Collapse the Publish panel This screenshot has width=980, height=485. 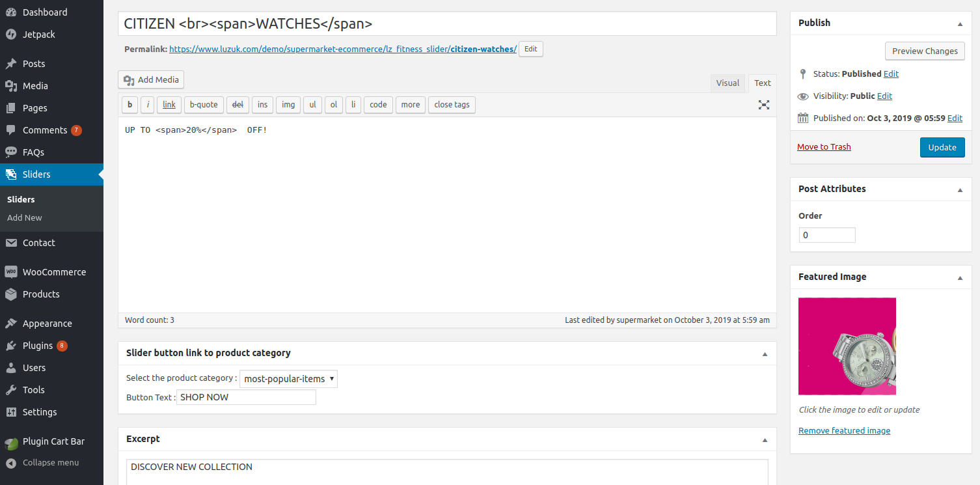point(960,23)
